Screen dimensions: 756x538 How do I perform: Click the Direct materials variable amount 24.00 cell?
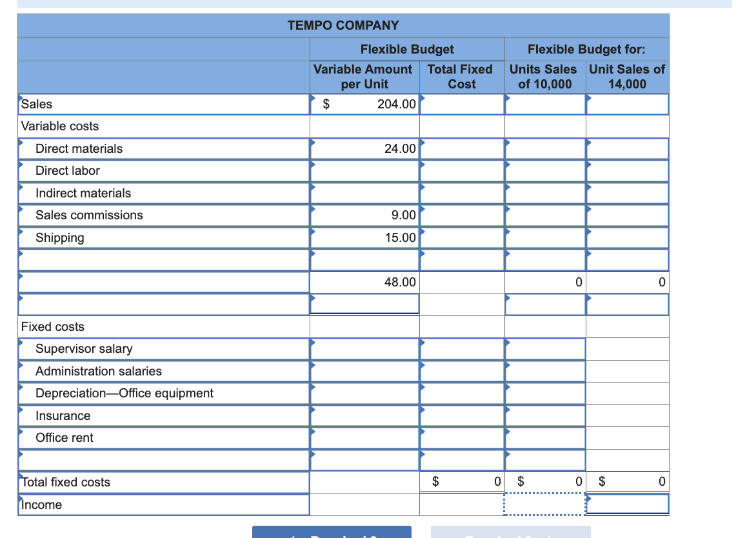click(364, 148)
